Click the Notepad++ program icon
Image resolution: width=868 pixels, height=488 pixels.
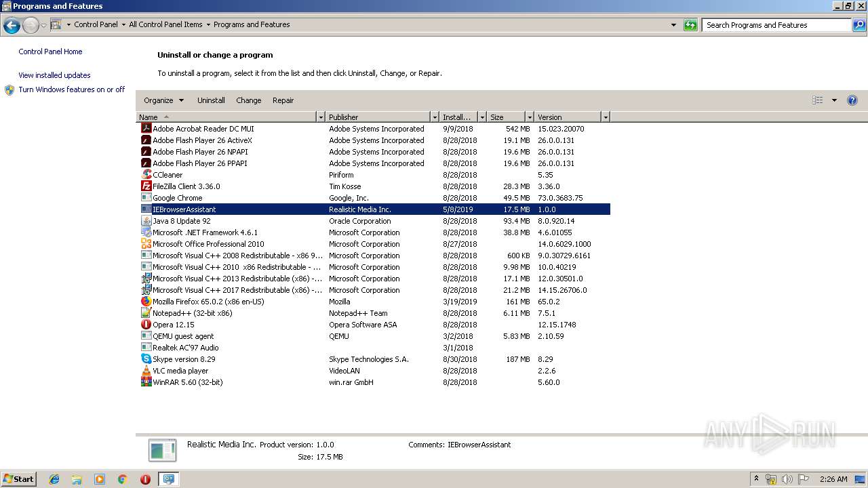pos(146,313)
